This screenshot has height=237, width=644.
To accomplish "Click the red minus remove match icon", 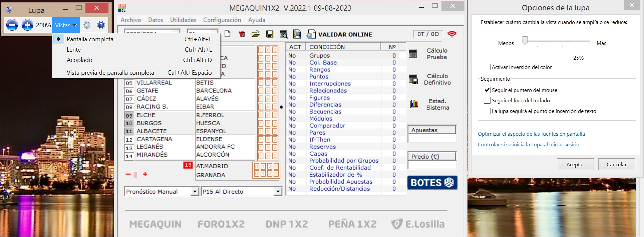I will (128, 174).
